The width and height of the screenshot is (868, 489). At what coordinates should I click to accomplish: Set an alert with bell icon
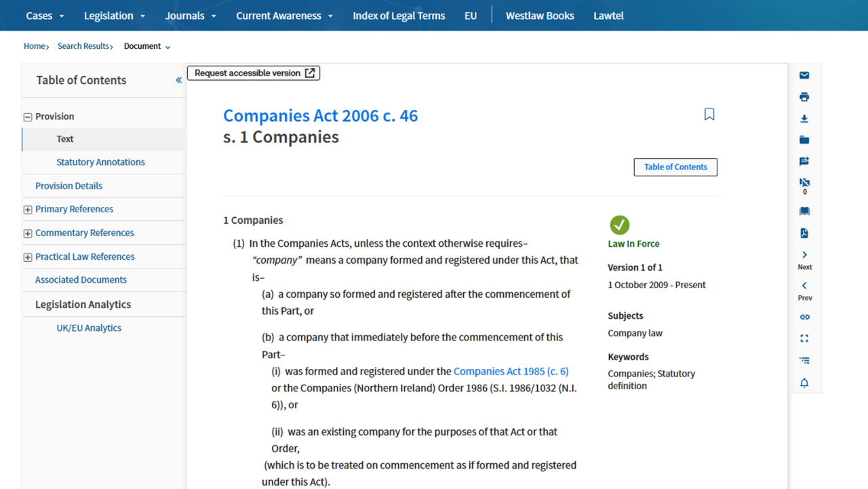[x=804, y=383]
